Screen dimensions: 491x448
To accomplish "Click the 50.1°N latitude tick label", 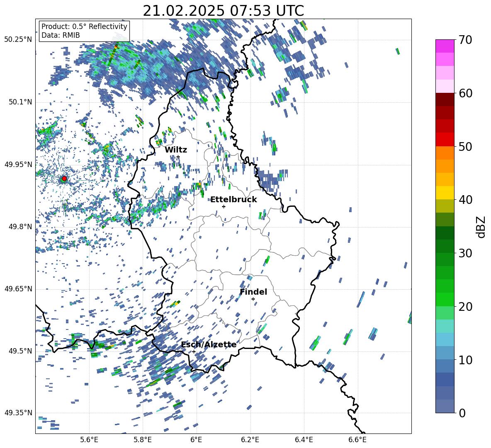I will pyautogui.click(x=20, y=102).
